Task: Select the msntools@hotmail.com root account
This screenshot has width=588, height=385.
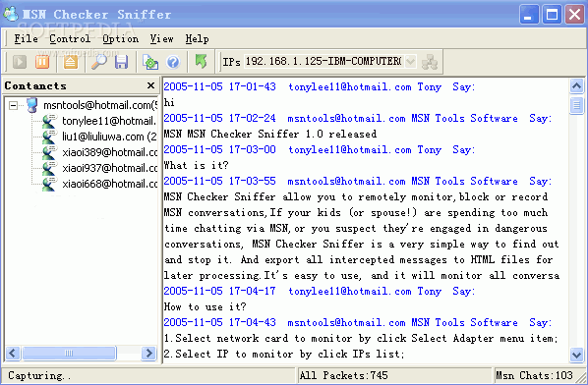Action: coord(100,105)
